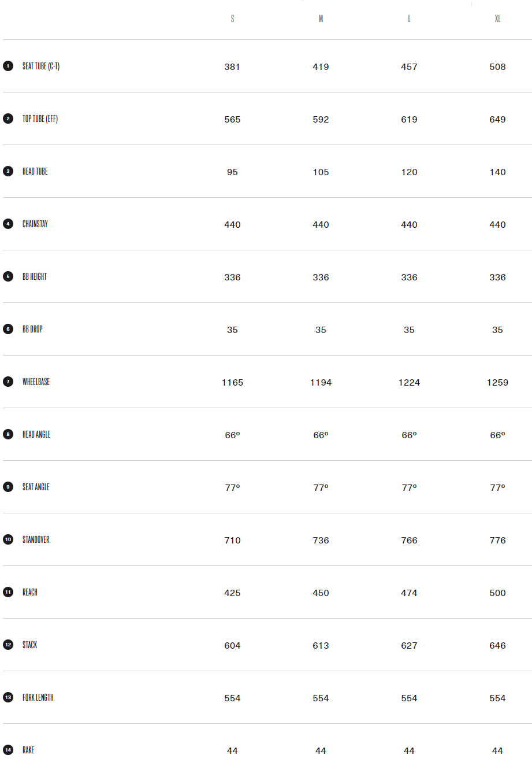Click the FORK LENGTH row label
Viewport: 532px width, 762px height.
coord(38,697)
